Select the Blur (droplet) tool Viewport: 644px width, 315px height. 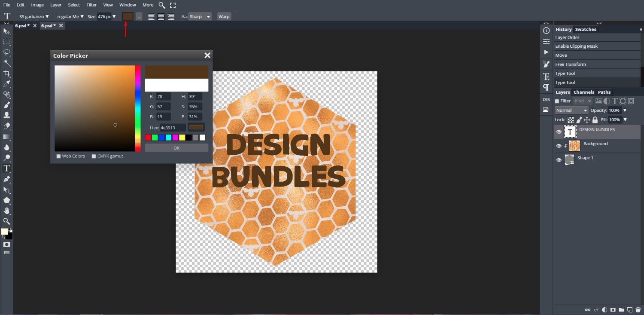point(7,147)
